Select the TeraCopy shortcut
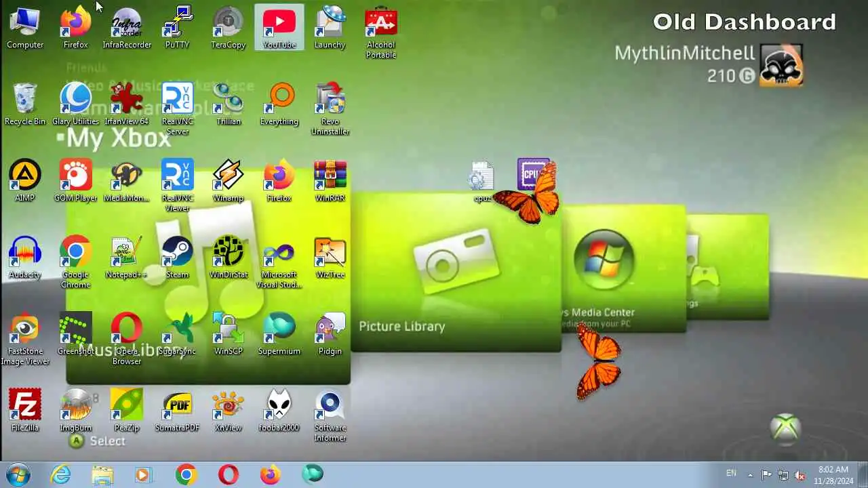 [229, 28]
